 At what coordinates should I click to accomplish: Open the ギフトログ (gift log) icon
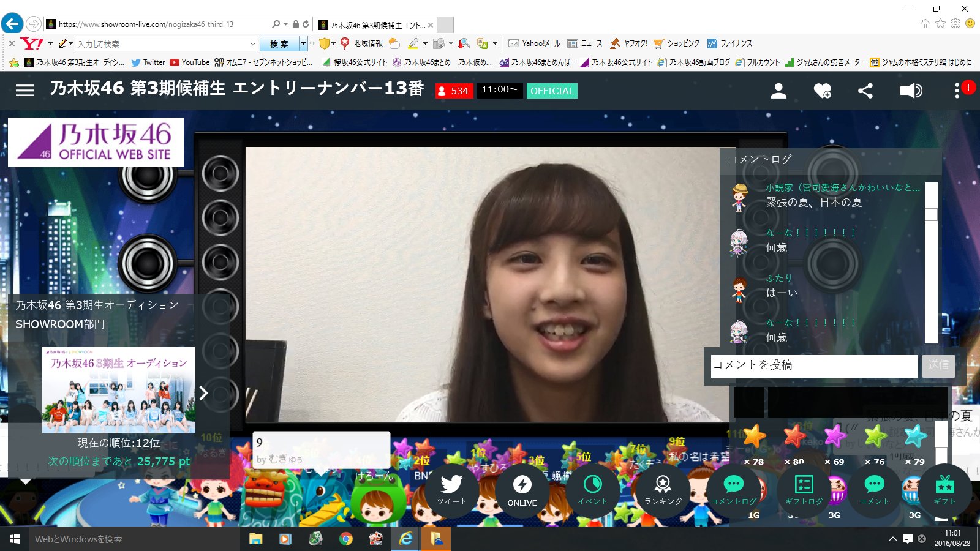coord(804,487)
